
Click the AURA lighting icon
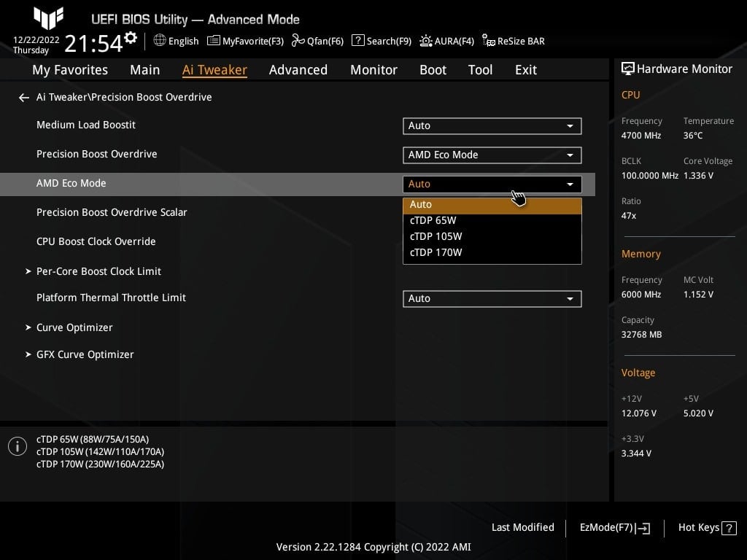(x=425, y=41)
